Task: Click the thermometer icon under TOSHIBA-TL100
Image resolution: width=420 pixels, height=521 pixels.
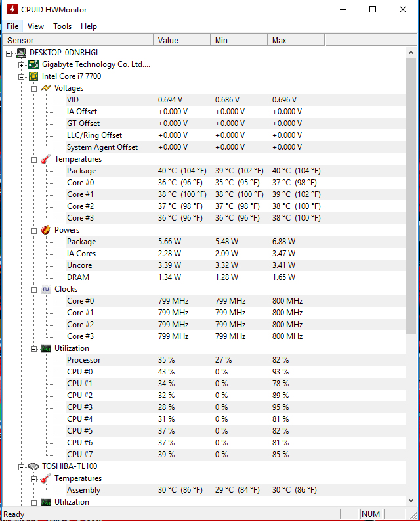Action: click(46, 478)
